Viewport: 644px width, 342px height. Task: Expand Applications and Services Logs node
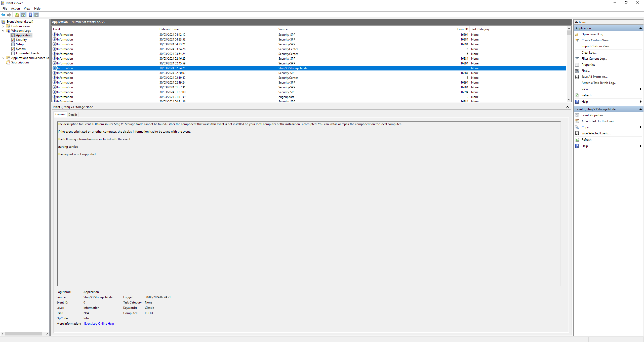click(x=3, y=58)
